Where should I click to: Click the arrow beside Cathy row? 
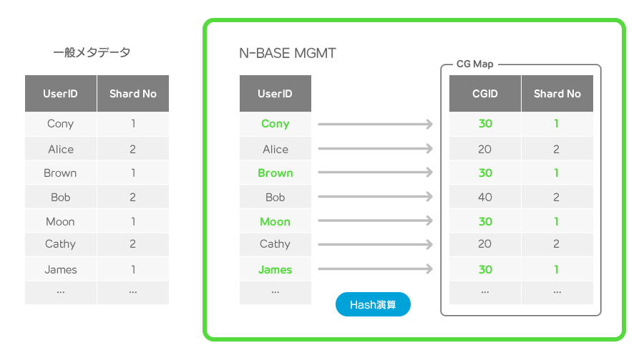coord(376,244)
